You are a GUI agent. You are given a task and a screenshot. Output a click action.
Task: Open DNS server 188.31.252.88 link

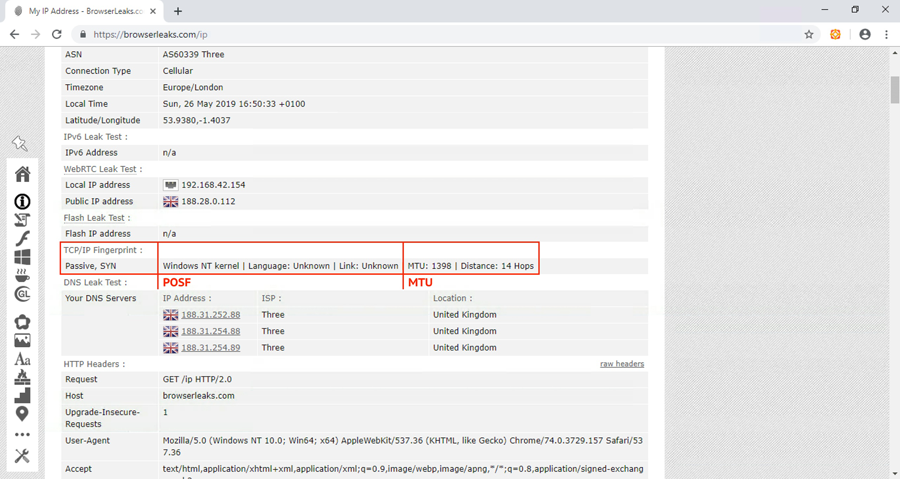coord(211,314)
